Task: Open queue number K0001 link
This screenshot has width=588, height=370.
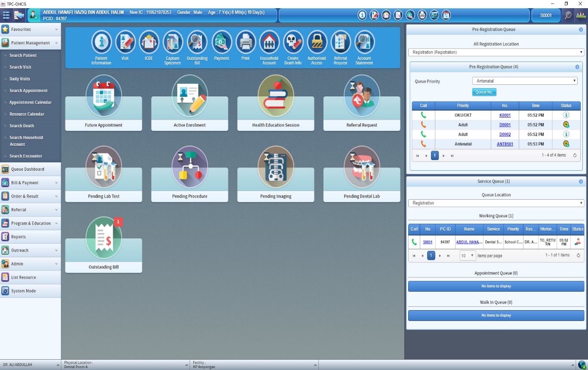Action: [x=505, y=115]
